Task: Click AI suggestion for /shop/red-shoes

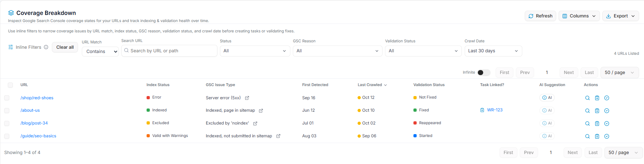Action: pyautogui.click(x=547, y=98)
